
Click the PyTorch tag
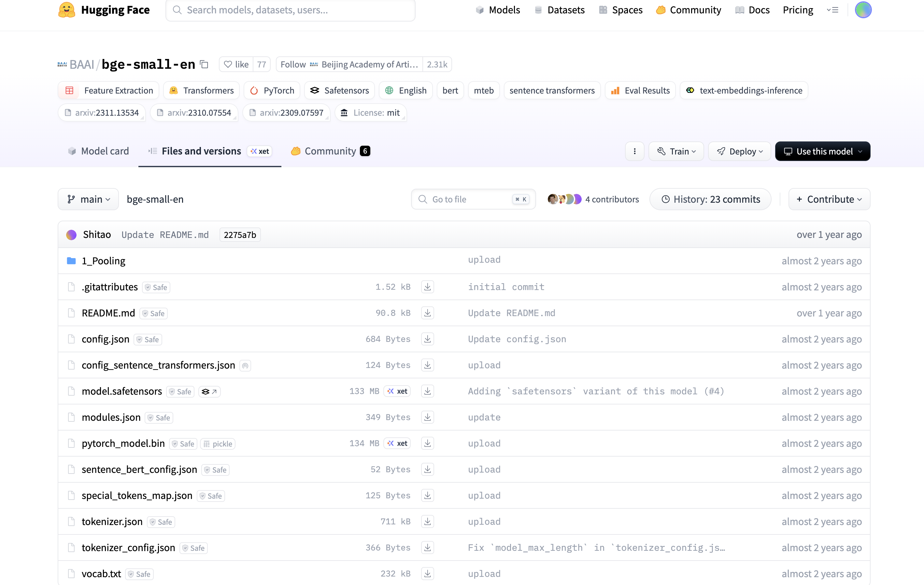(x=272, y=91)
